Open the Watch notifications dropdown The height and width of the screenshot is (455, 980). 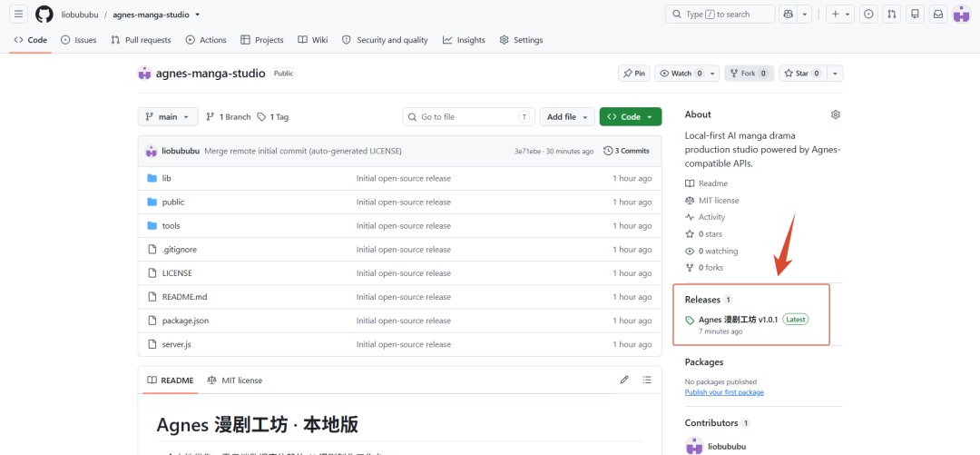pos(686,74)
